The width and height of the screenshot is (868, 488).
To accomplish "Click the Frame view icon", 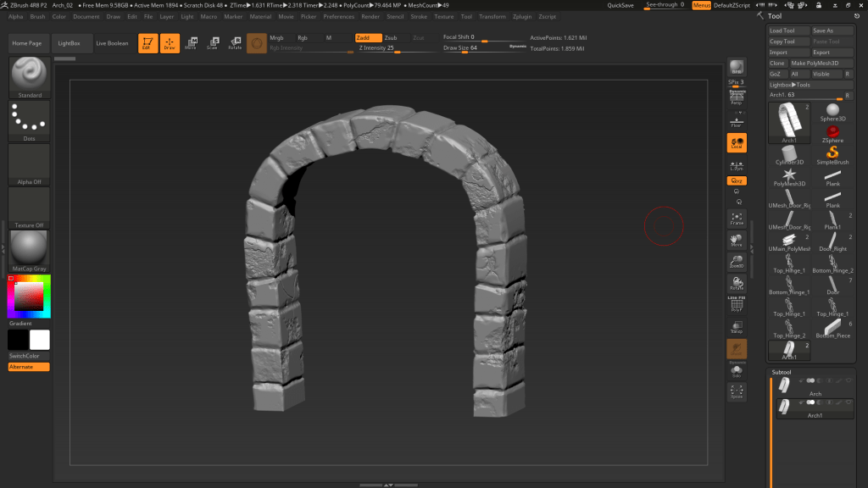I will pyautogui.click(x=737, y=219).
